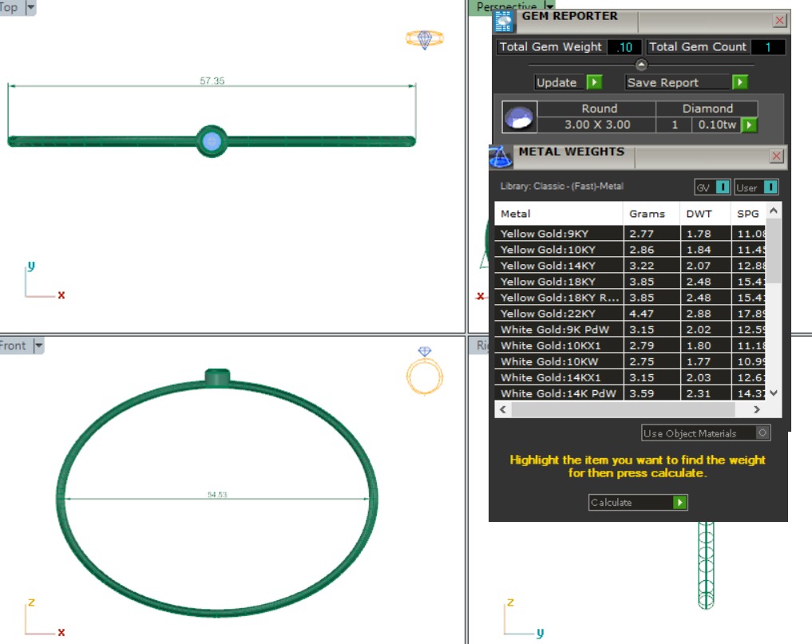Screen dimensions: 812x644
Task: Select the Yellow Gold:14KY row
Action: click(630, 266)
